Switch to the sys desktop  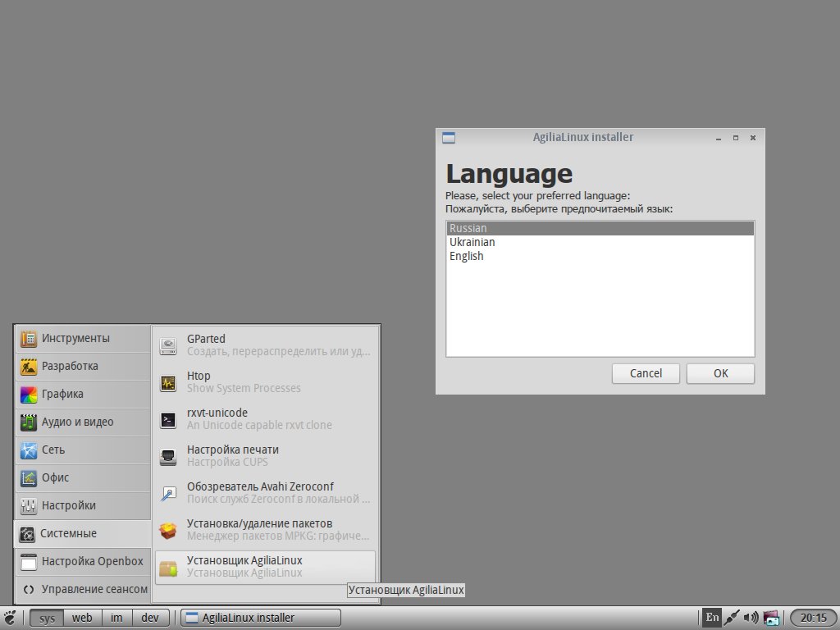point(47,618)
